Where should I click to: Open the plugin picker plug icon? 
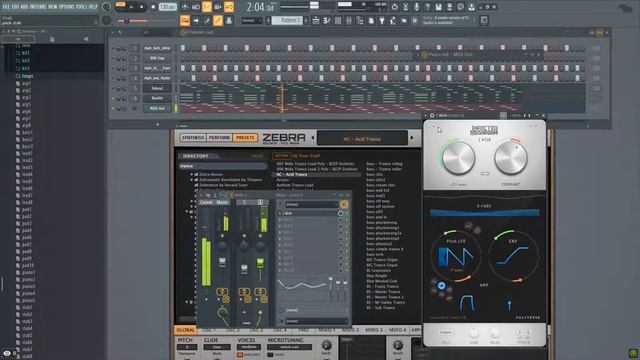382,20
